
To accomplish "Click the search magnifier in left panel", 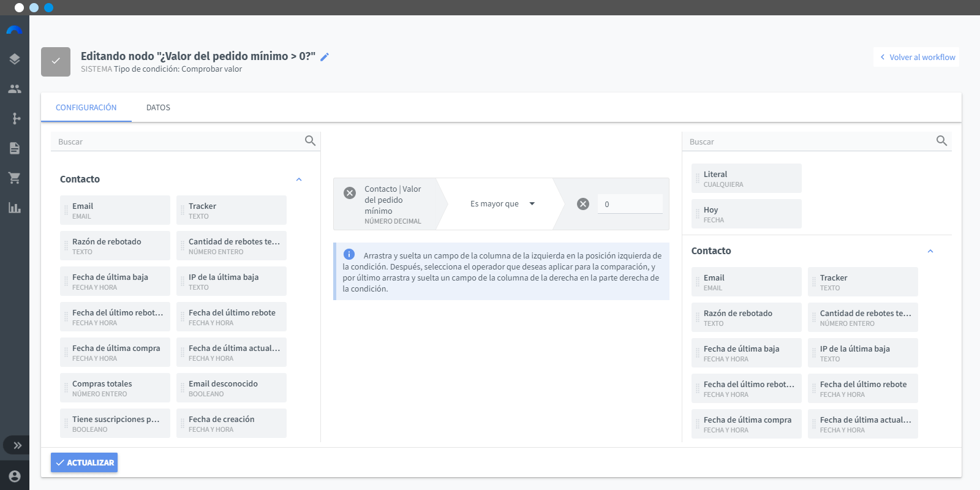I will pyautogui.click(x=311, y=141).
